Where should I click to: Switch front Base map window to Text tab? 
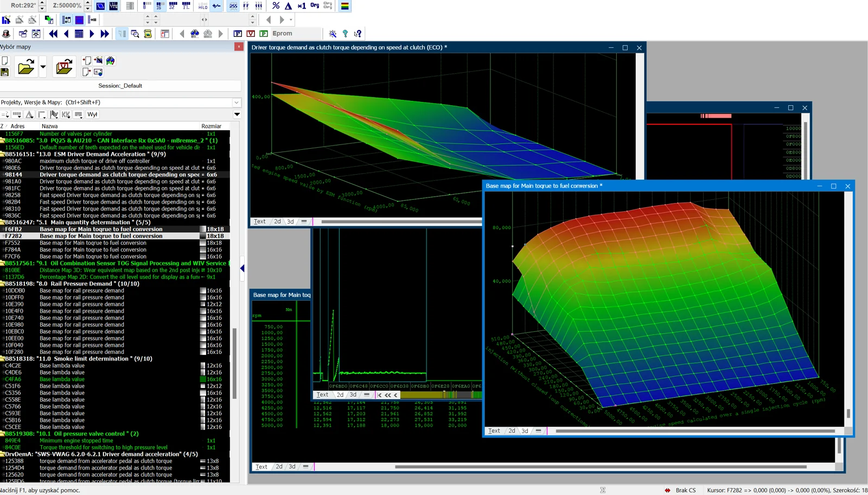click(x=494, y=431)
